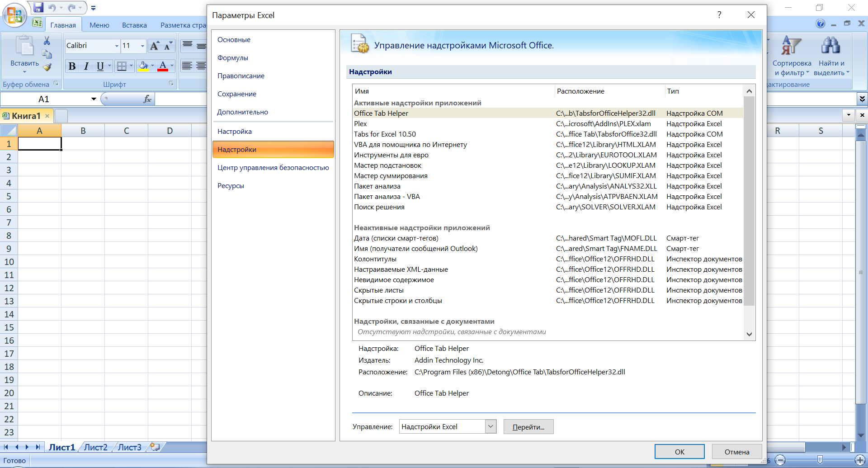The image size is (868, 468).
Task: Cut the selection with the scissors icon
Action: click(x=47, y=41)
